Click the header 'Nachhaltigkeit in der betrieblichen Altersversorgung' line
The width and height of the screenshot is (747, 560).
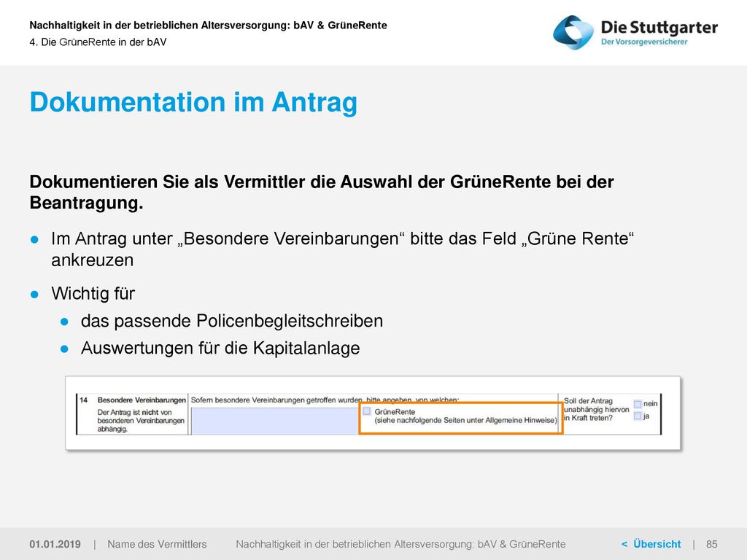pos(208,26)
